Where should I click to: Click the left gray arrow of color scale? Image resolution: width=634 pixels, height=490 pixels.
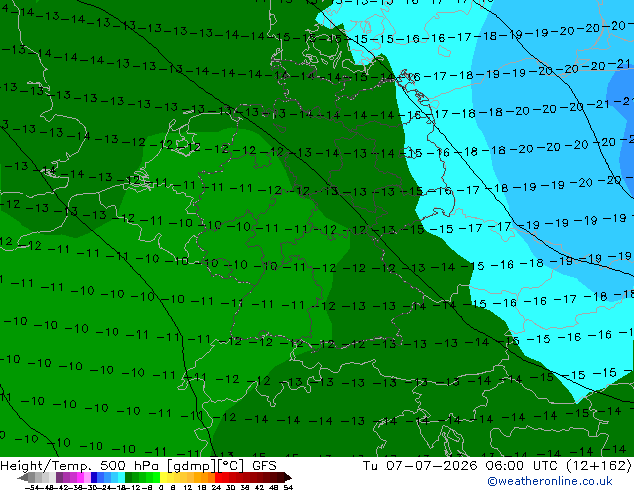coord(22,477)
